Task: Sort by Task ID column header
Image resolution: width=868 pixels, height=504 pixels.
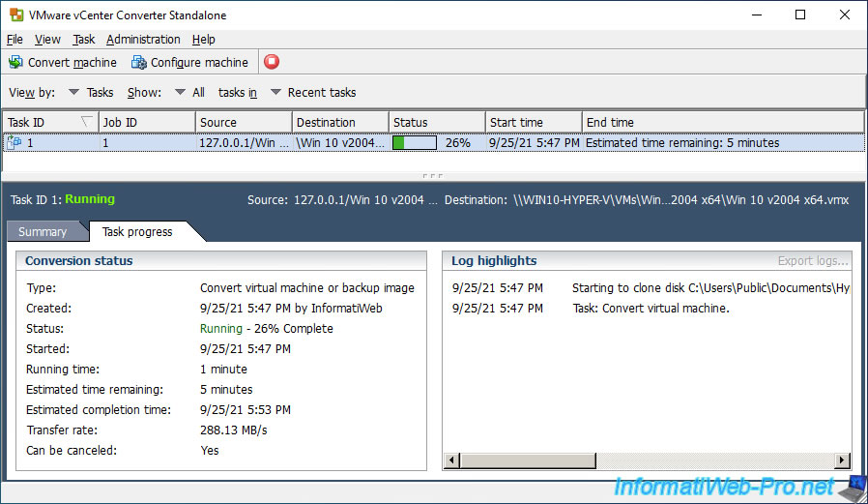Action: point(50,123)
